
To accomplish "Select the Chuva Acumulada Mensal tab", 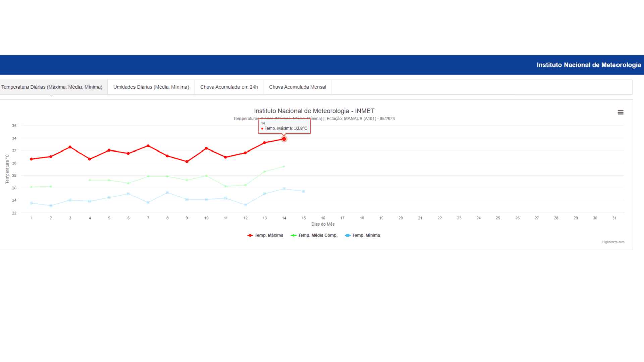I will pos(297,87).
